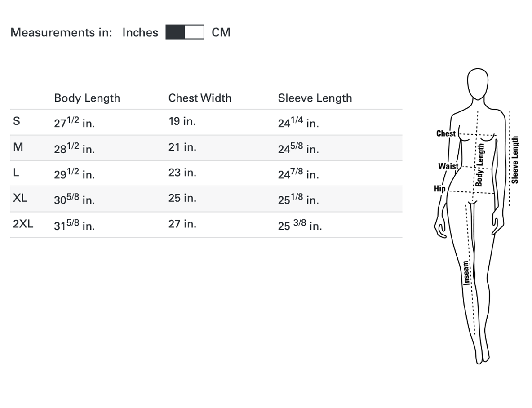The image size is (532, 408).
Task: Click the Body Length column header
Action: point(87,98)
